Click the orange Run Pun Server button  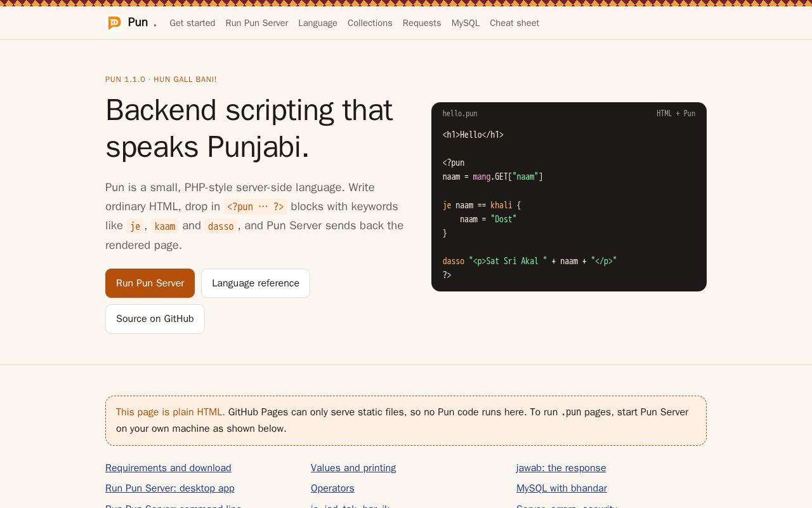[150, 283]
